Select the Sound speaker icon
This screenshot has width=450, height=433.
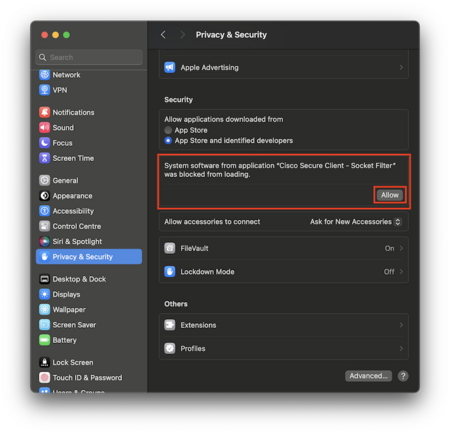tap(44, 128)
